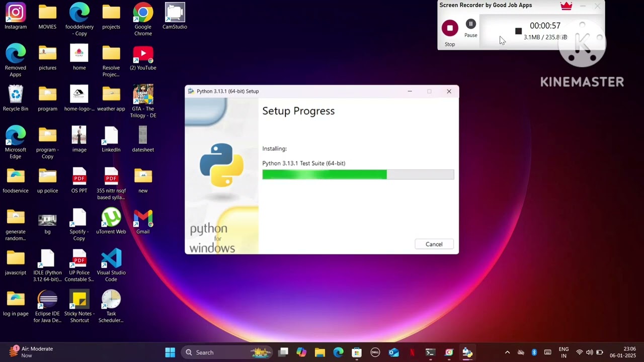Select the home file icon
The width and height of the screenshot is (644, 362).
pyautogui.click(x=79, y=58)
